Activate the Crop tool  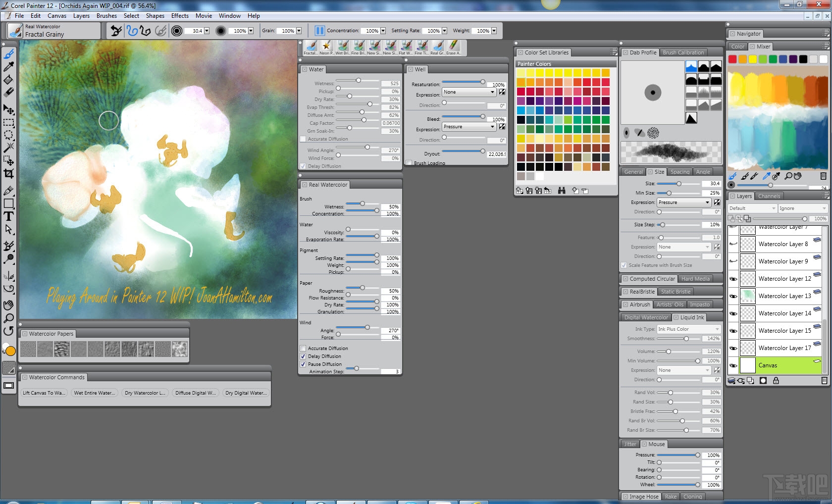8,174
